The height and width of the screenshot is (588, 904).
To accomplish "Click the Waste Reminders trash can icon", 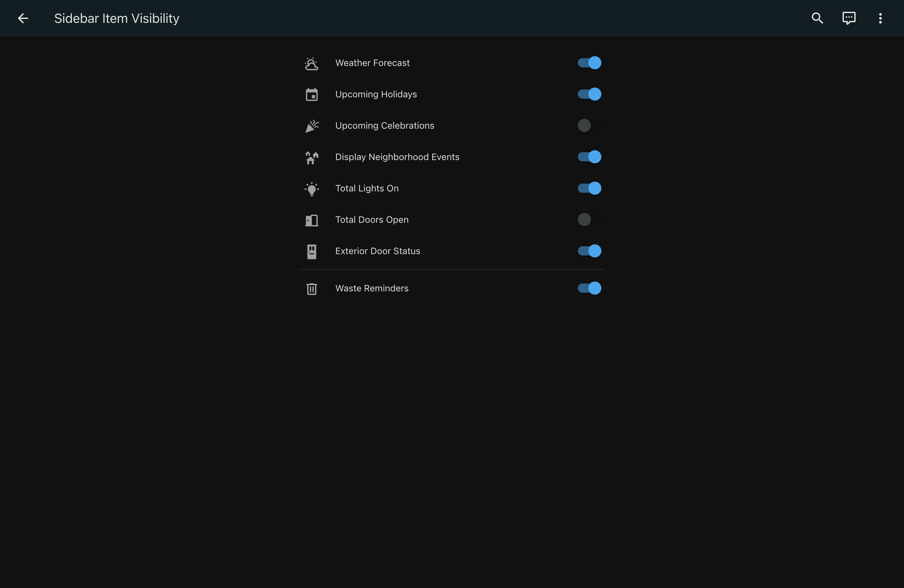I will [311, 289].
